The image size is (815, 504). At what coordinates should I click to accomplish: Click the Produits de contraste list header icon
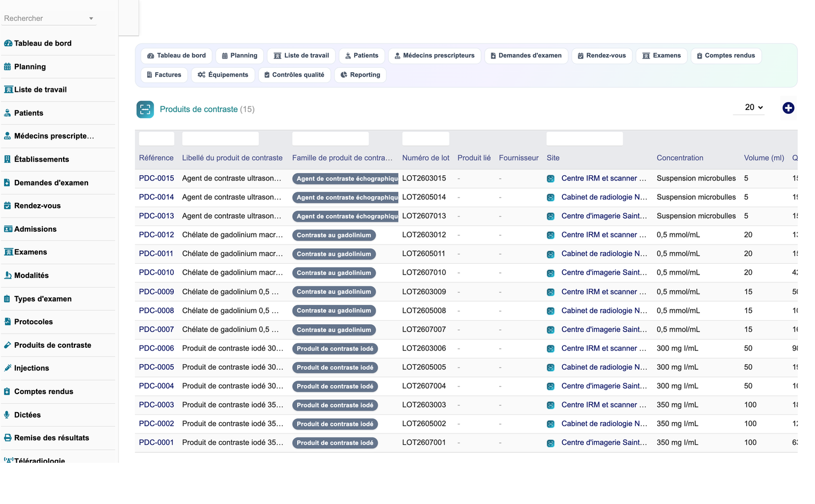(145, 109)
